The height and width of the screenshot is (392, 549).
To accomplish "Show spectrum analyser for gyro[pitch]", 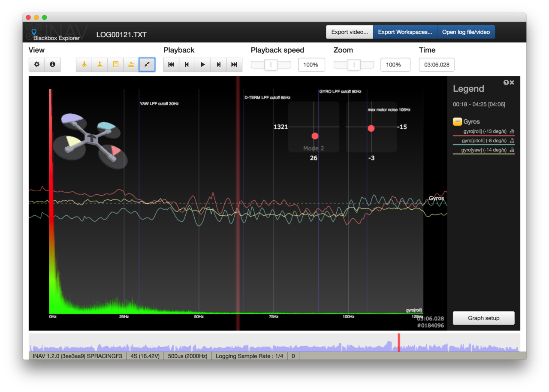I will (512, 141).
